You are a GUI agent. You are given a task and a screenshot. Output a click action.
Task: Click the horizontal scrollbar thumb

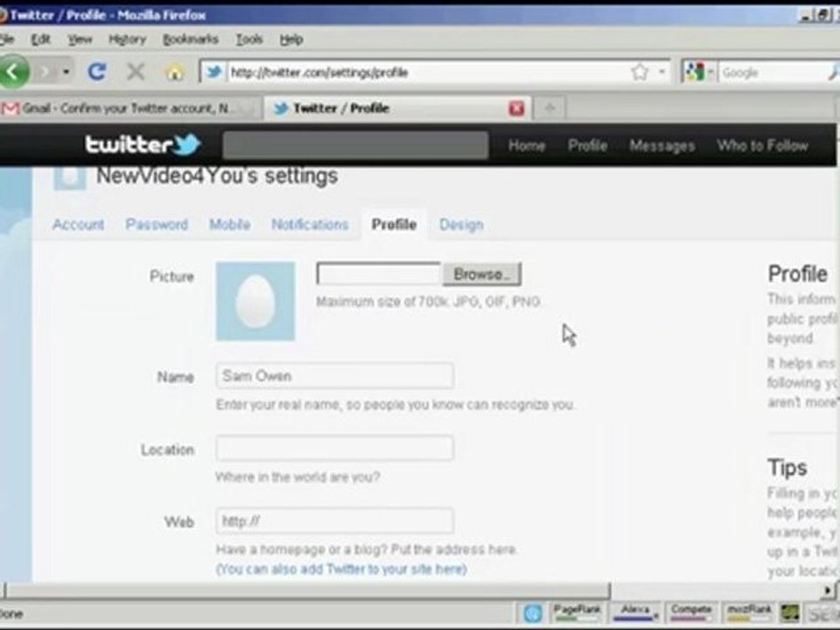307,591
